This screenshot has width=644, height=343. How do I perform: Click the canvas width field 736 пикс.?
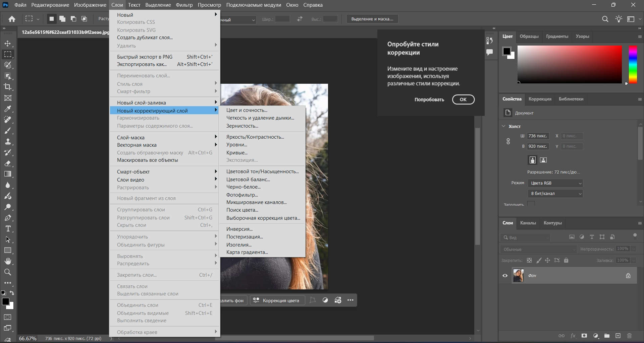pos(538,136)
